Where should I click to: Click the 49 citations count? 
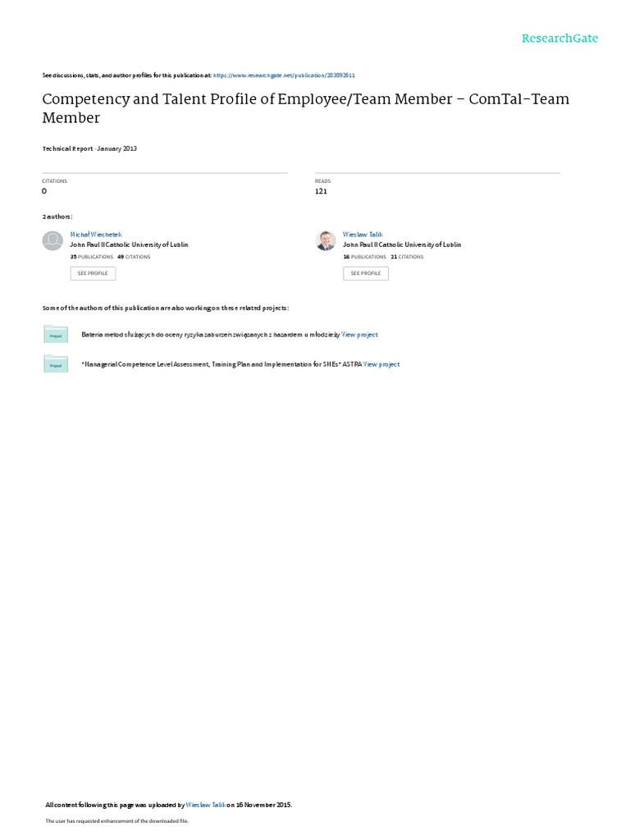134,257
